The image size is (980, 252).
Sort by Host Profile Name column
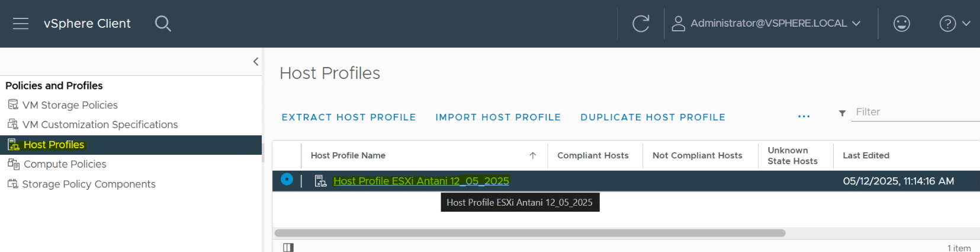pyautogui.click(x=348, y=155)
